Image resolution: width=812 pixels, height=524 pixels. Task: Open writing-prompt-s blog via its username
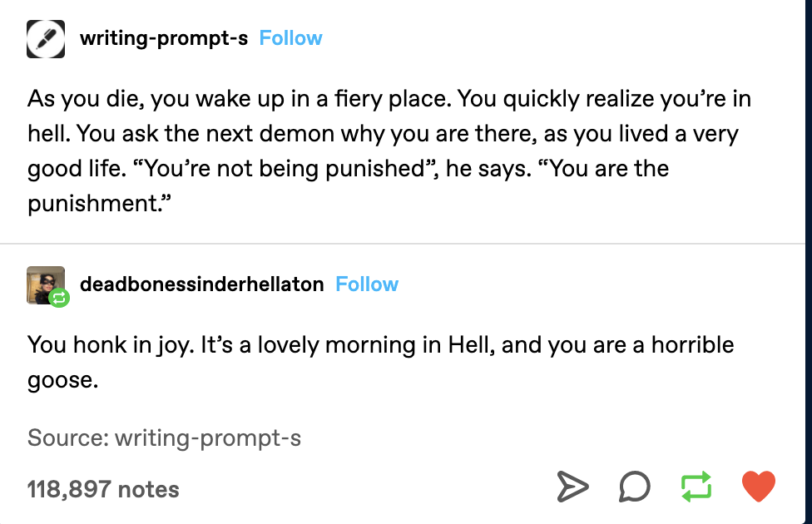tap(164, 37)
